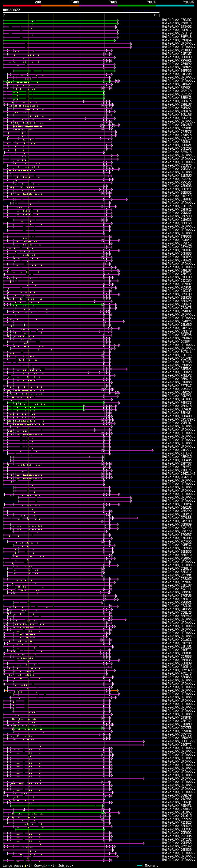Image resolution: width=197 pixels, height=868 pixels.
Task: Open hit UniRef100_A7QJD7
Action: [177, 20]
